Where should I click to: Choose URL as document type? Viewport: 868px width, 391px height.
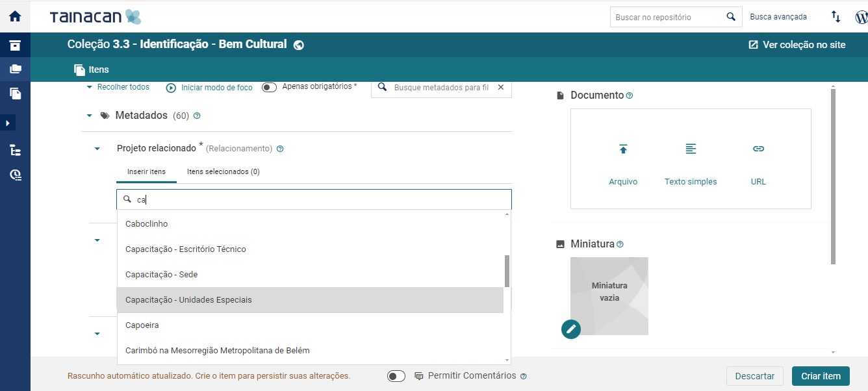758,165
